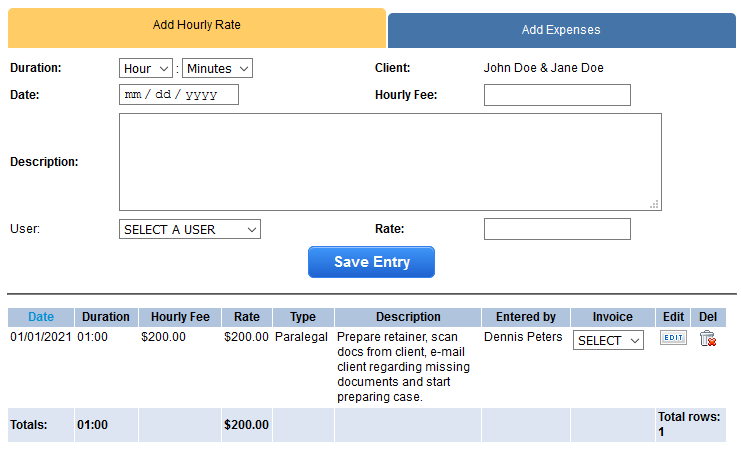Screen dimensions: 741x450
Task: Click the Type column header
Action: point(303,317)
